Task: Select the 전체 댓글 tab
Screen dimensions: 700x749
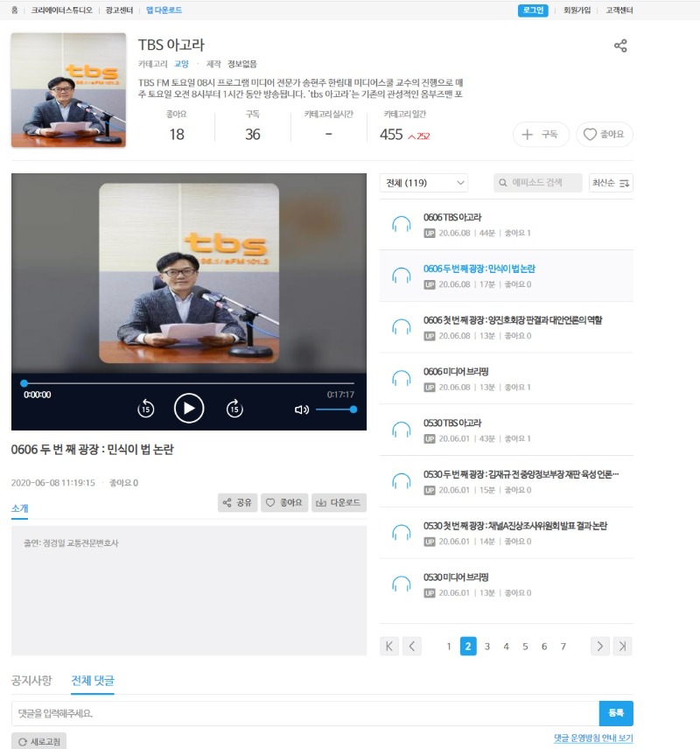Action: (x=93, y=680)
